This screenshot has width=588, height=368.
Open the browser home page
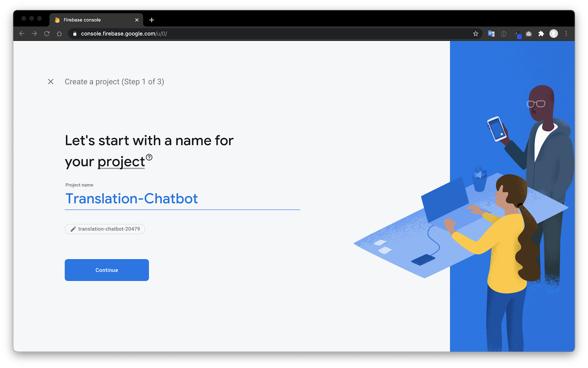[59, 33]
